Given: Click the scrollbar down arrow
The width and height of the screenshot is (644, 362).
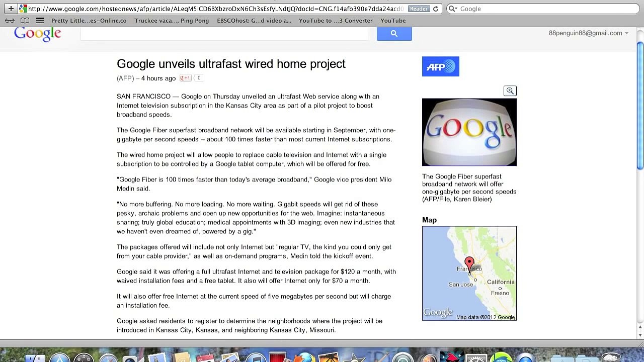Looking at the screenshot, I should (x=640, y=335).
